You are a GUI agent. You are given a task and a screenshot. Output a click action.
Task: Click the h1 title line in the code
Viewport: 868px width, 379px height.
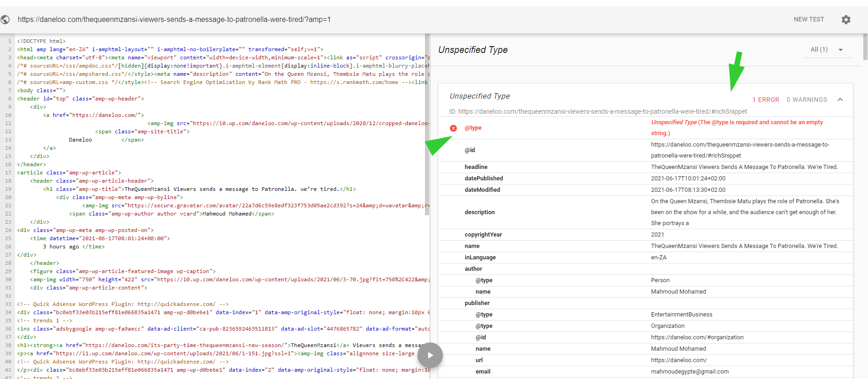pyautogui.click(x=199, y=189)
